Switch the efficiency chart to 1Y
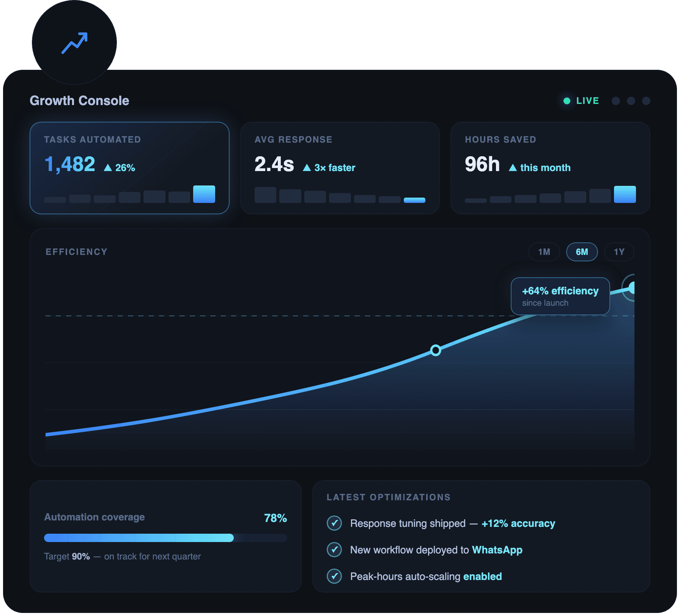Viewport: 680px width, 616px height. click(619, 252)
